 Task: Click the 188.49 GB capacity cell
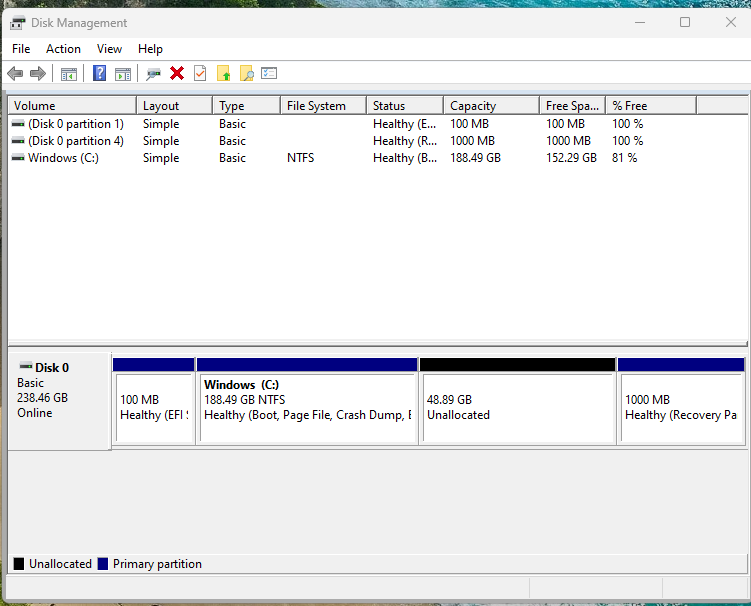[x=475, y=158]
